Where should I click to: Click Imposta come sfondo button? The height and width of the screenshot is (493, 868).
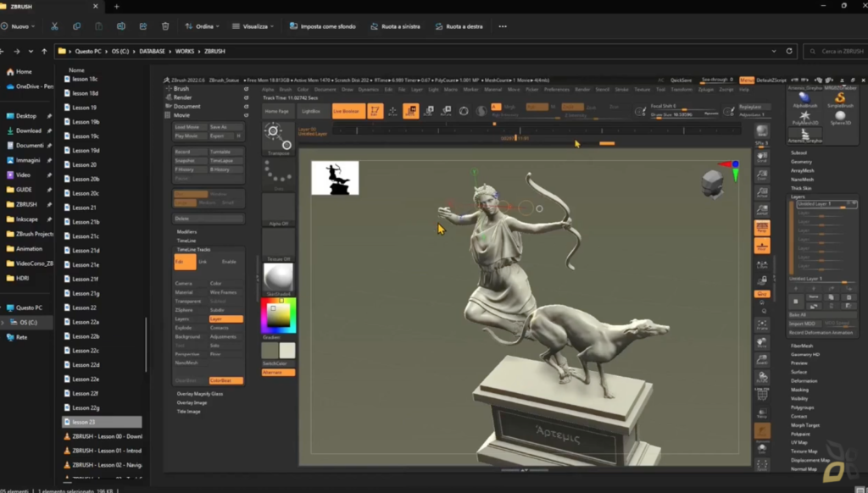(323, 26)
